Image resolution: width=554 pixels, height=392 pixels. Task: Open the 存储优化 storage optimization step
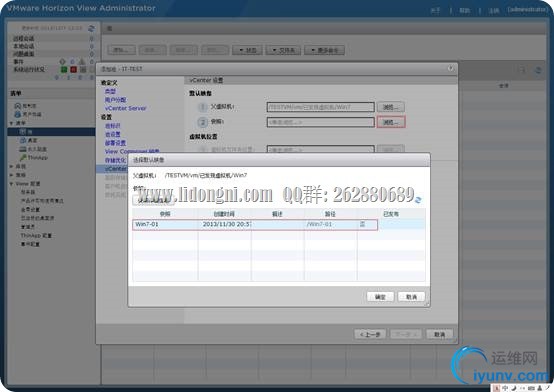coord(115,160)
